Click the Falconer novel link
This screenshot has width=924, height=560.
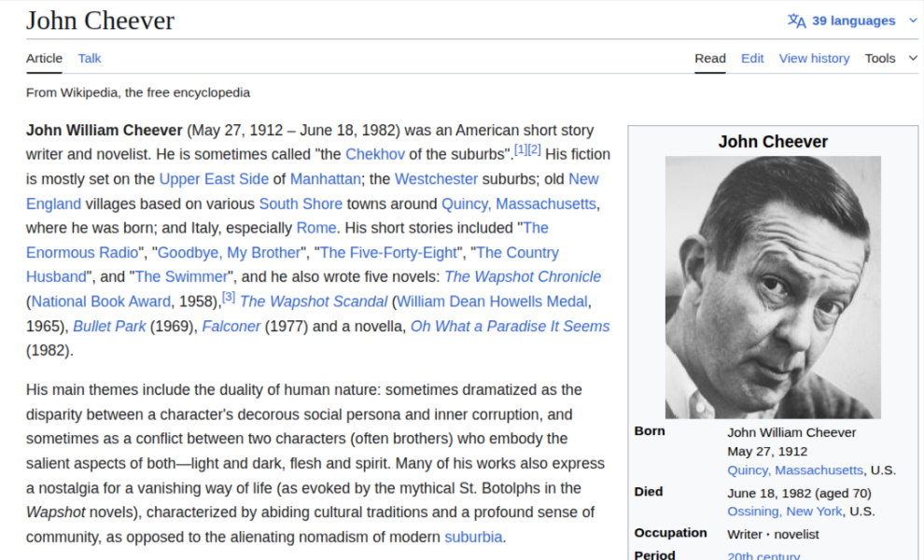tap(231, 326)
